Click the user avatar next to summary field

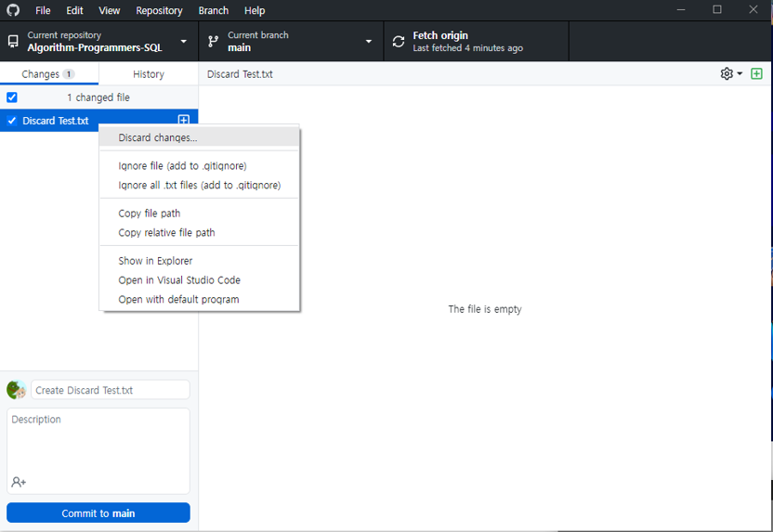[x=17, y=390]
